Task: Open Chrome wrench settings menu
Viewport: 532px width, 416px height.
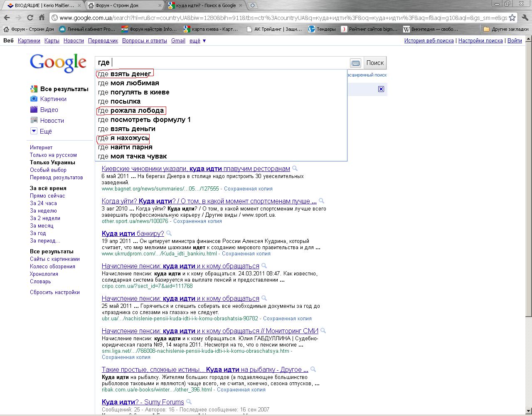Action: coord(525,18)
